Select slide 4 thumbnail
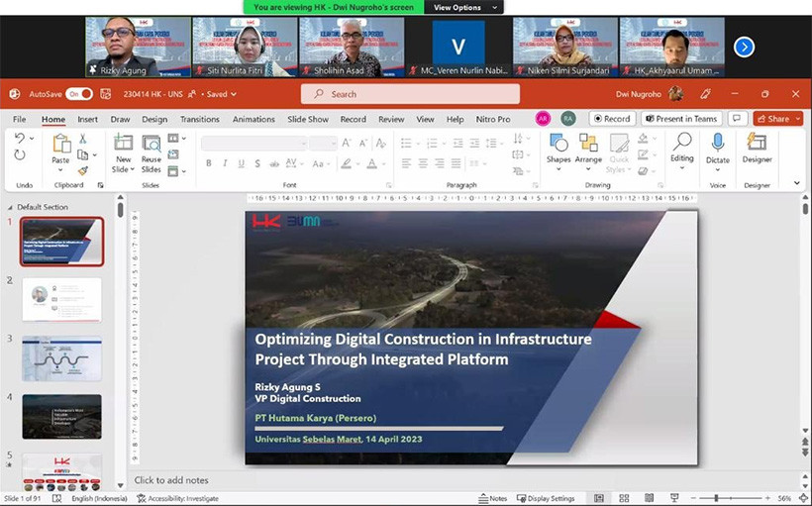This screenshot has width=812, height=506. 61,417
